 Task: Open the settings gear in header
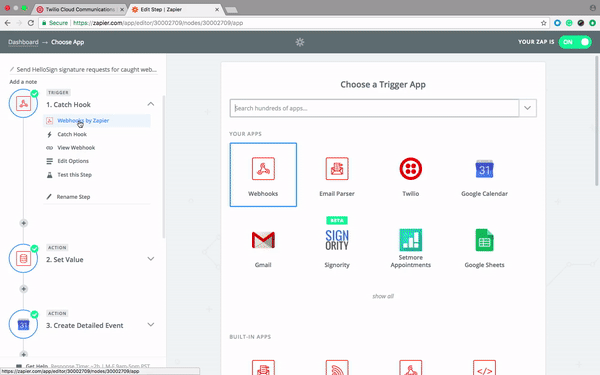(x=300, y=42)
